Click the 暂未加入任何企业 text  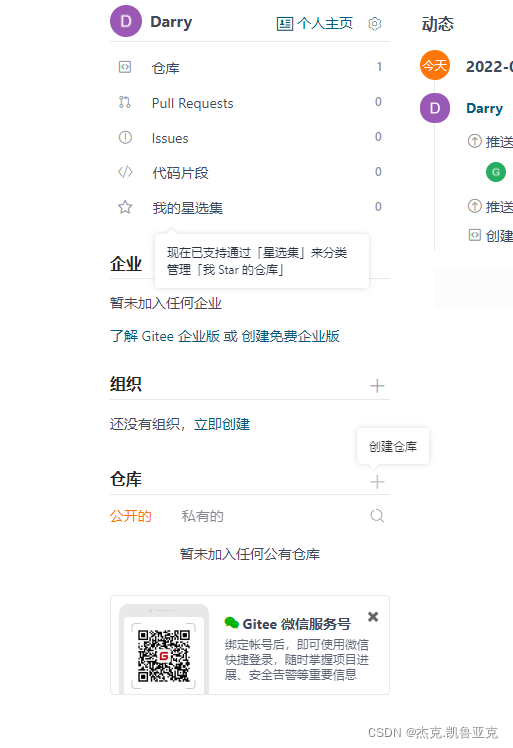(166, 303)
